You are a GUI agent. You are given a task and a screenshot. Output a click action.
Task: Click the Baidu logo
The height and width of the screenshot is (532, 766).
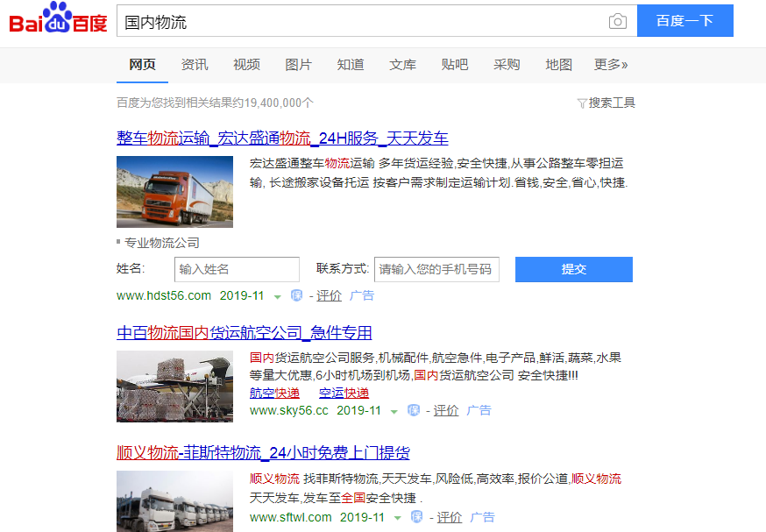tap(58, 18)
